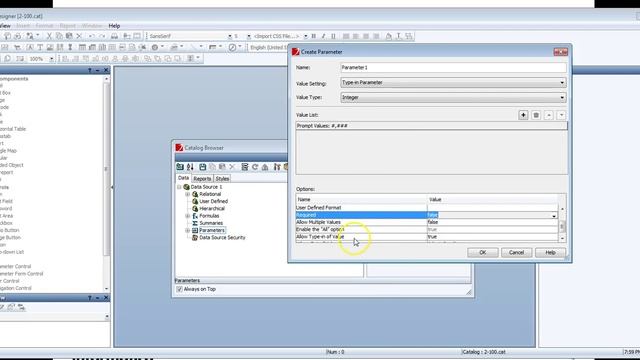Click the insert label T icon
640x360 pixels.
point(40,48)
